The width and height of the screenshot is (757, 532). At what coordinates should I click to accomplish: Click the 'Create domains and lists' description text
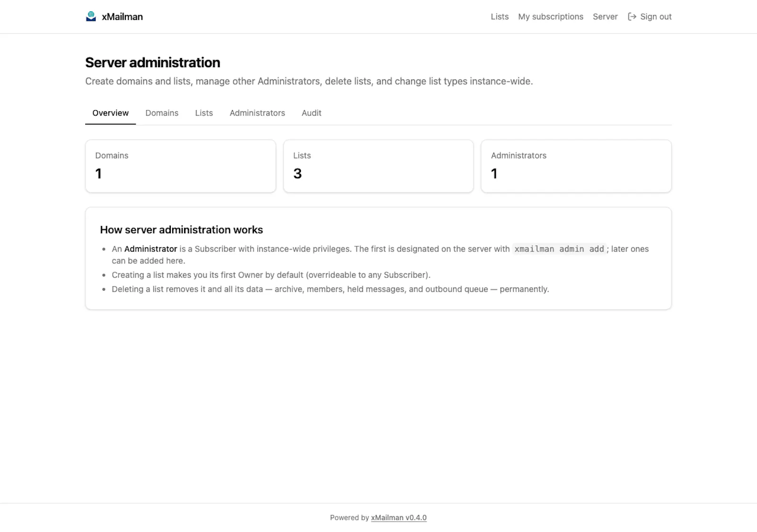[x=309, y=81]
